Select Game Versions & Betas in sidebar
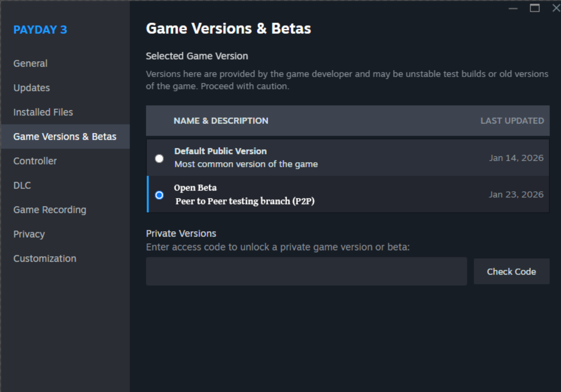 65,136
